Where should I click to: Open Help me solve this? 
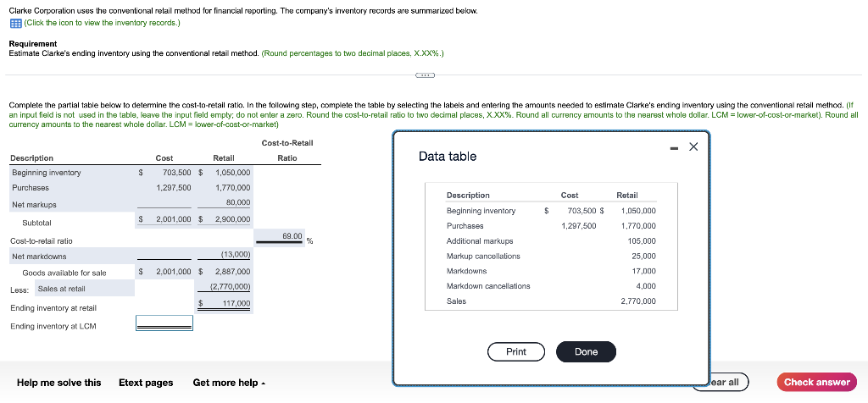pos(59,383)
